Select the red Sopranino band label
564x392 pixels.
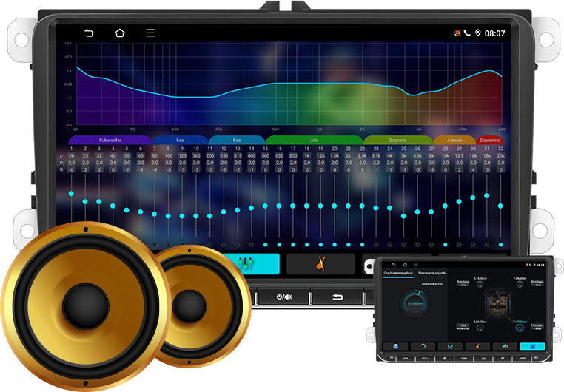[x=490, y=140]
